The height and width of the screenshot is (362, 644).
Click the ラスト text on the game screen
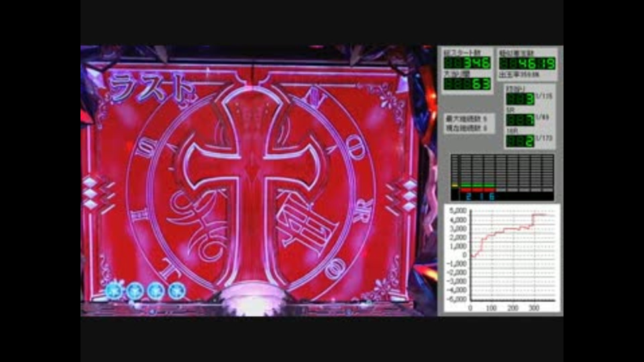point(151,88)
